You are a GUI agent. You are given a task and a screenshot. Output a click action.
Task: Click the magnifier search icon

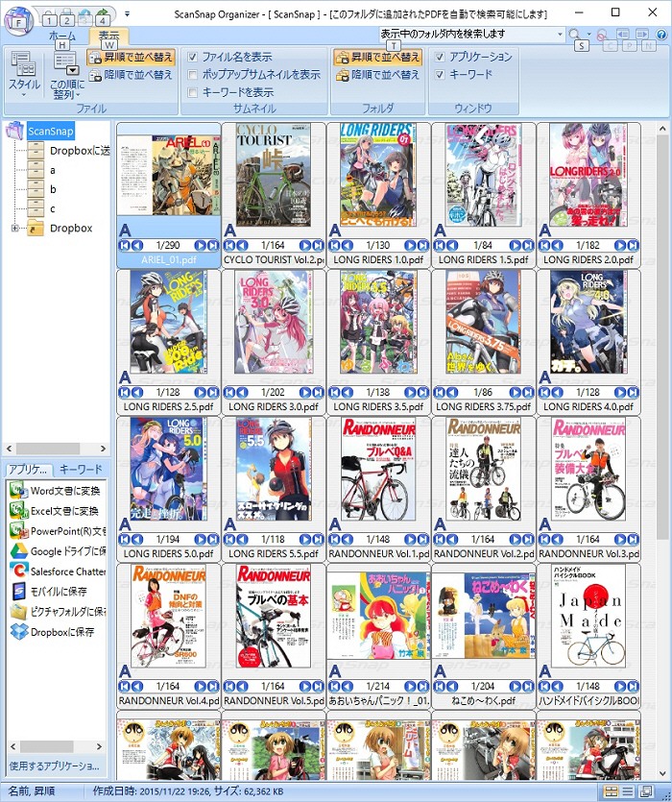point(574,35)
